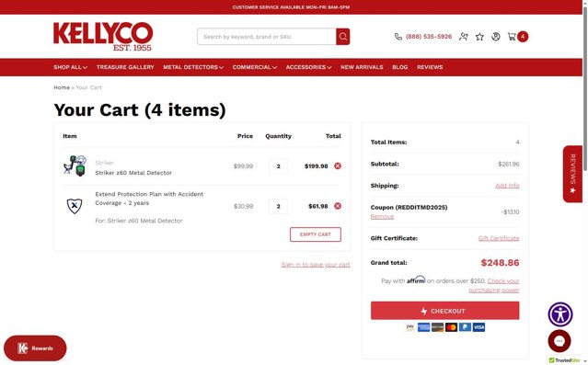Click the American Express payment icon
The height and width of the screenshot is (365, 588).
pyautogui.click(x=424, y=327)
